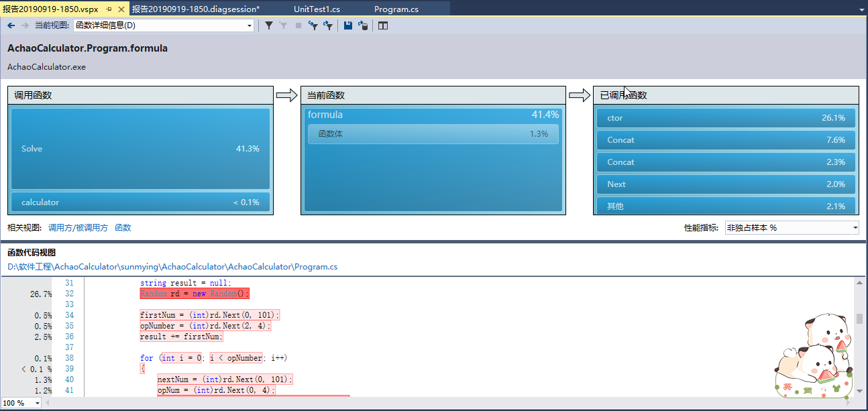Click the Concat 2.3% called function
The height and width of the screenshot is (411, 868).
pos(726,162)
